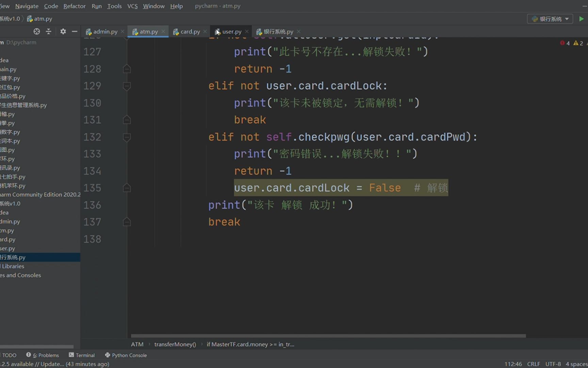Toggle code fold marker at line 131
The width and height of the screenshot is (588, 368).
127,120
